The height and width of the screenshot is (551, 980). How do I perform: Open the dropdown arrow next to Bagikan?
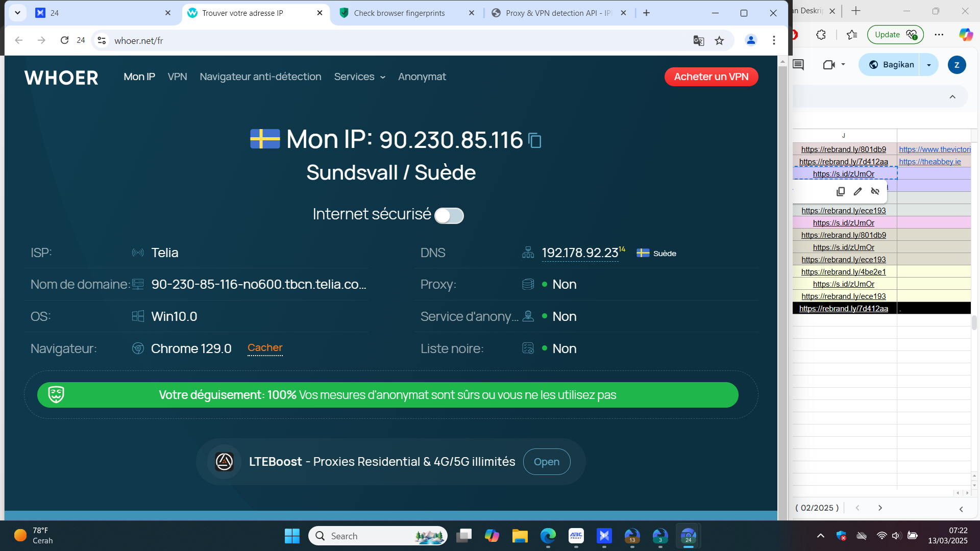pos(929,65)
